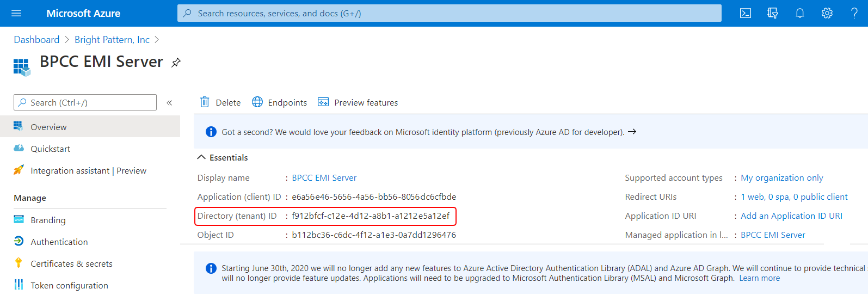Follow the feedback banner arrow
Viewport: 868px width, 301px height.
pos(632,132)
